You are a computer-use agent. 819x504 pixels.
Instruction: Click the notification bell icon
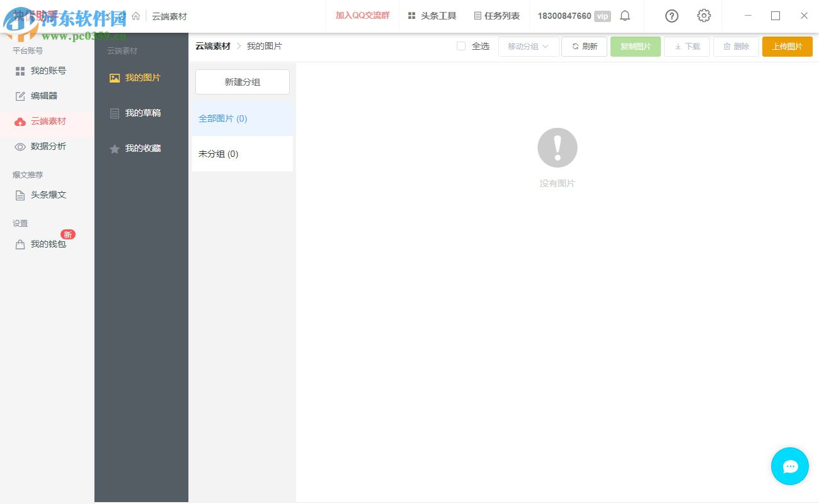point(624,16)
